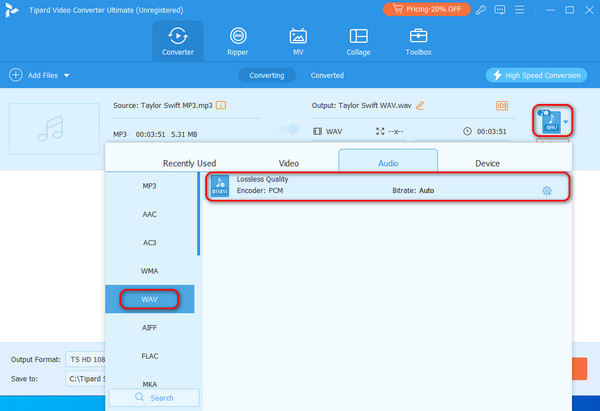
Task: Switch to the Ripper tab
Action: coord(238,41)
